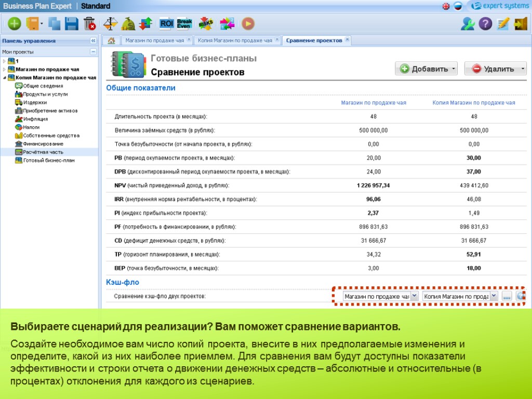This screenshot has height=399, width=532.
Task: Close the Магазин по продаже чая tab
Action: [x=189, y=39]
